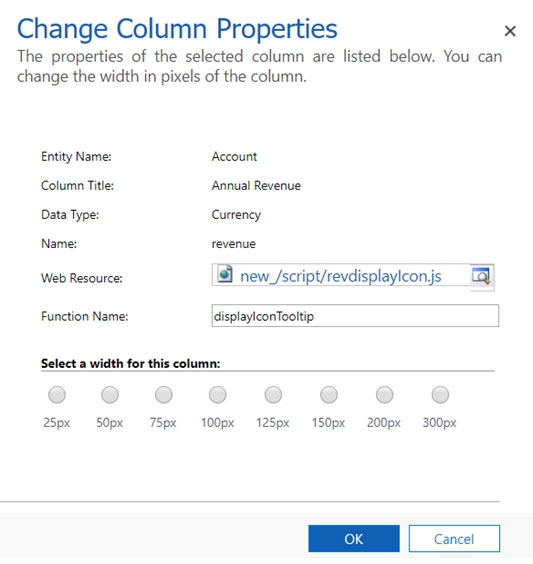The width and height of the screenshot is (533, 564).
Task: Close the Change Column Properties dialog
Action: (x=510, y=31)
